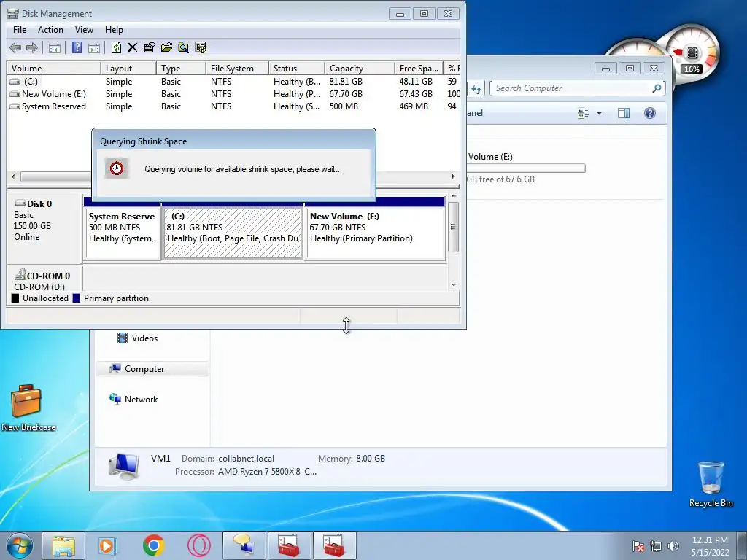The height and width of the screenshot is (560, 747).
Task: Click the network tray icon
Action: [x=656, y=545]
